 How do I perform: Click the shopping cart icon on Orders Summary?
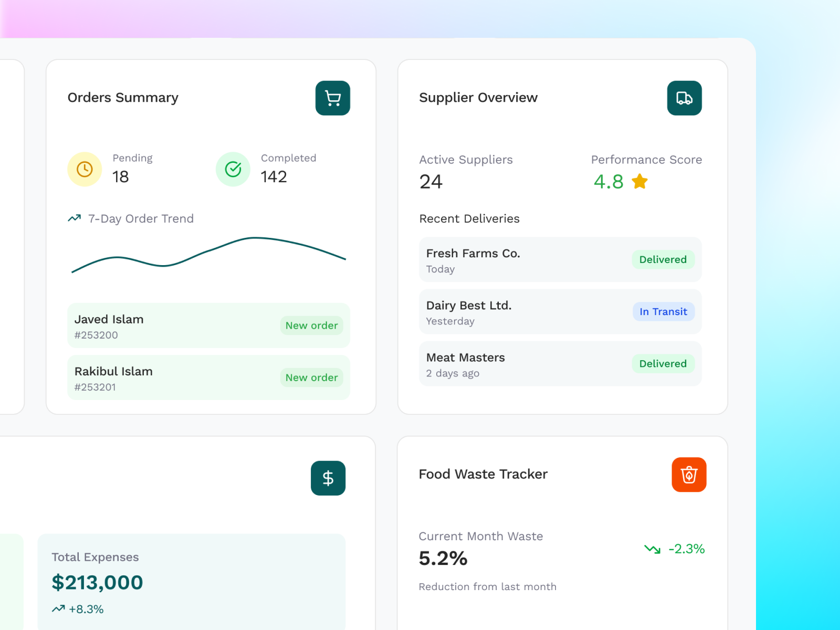coord(332,98)
